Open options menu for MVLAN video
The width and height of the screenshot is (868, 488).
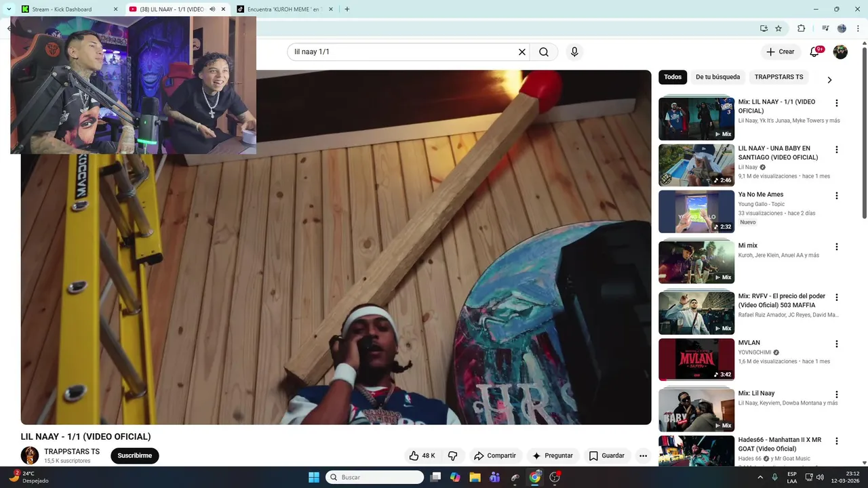(x=836, y=344)
